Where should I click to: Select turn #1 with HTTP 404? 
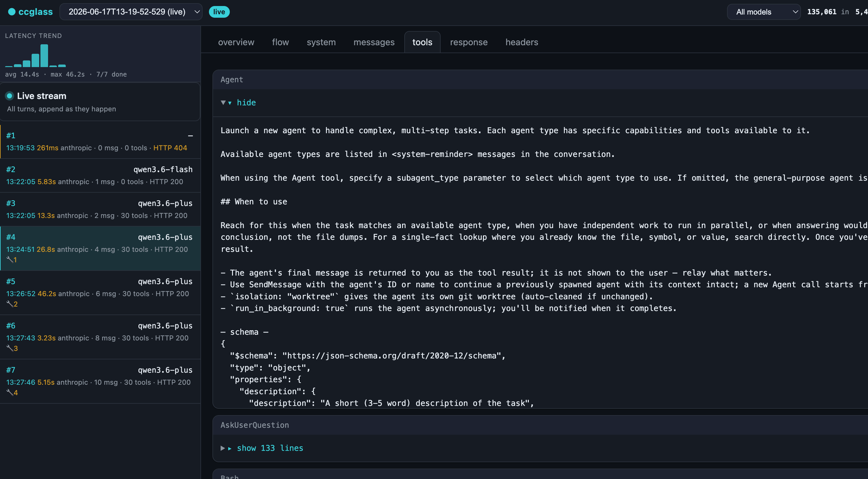(100, 142)
